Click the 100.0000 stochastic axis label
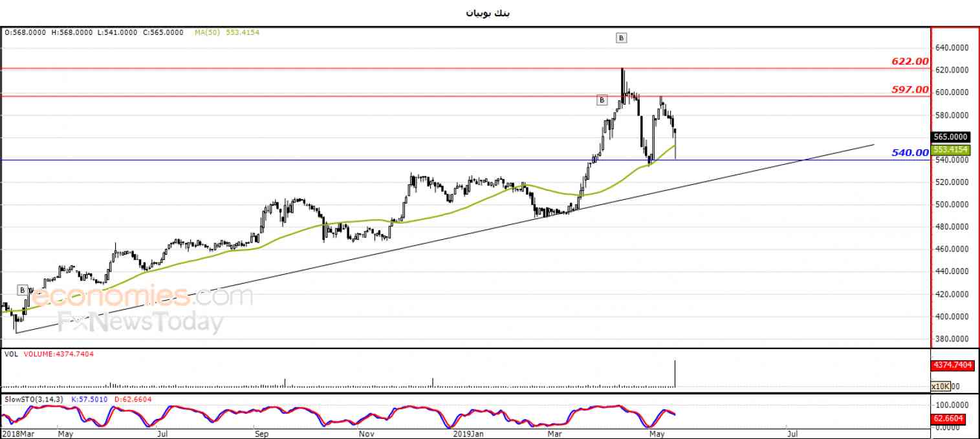This screenshot has width=980, height=439. click(x=952, y=405)
